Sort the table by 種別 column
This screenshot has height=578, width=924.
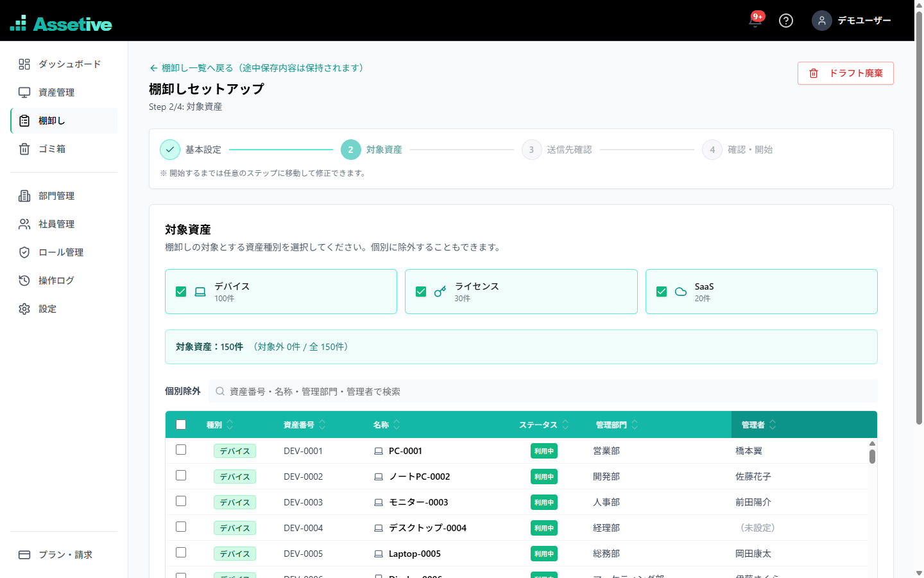[x=220, y=425]
